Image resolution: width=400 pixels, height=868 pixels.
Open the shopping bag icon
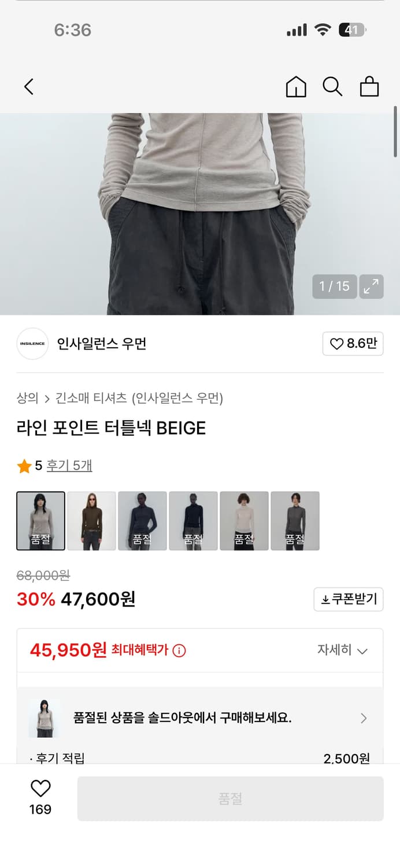click(369, 86)
